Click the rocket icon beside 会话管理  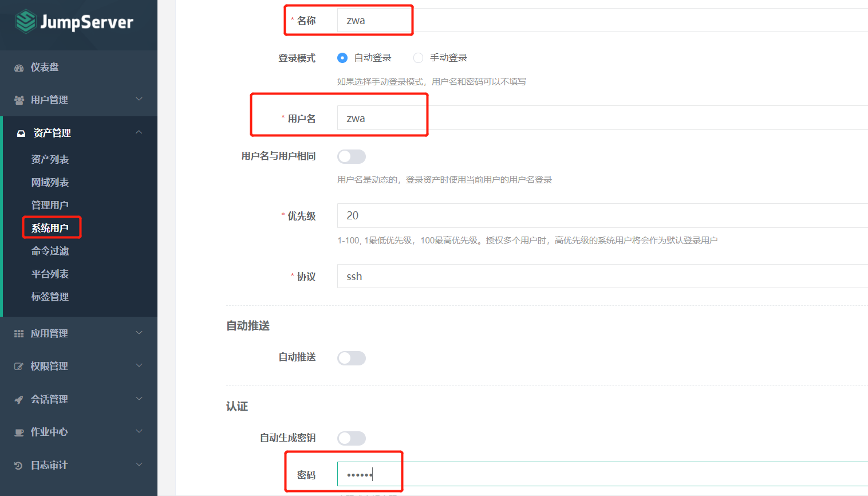click(x=19, y=400)
